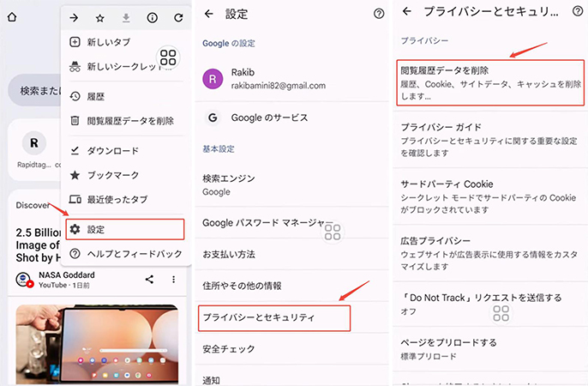The width and height of the screenshot is (588, 386).
Task: Tap the gear icon beside 設定
Action: coord(75,229)
